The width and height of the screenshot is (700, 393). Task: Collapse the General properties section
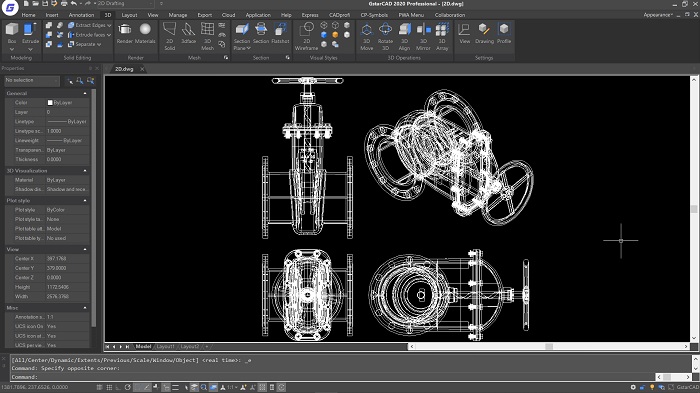85,93
